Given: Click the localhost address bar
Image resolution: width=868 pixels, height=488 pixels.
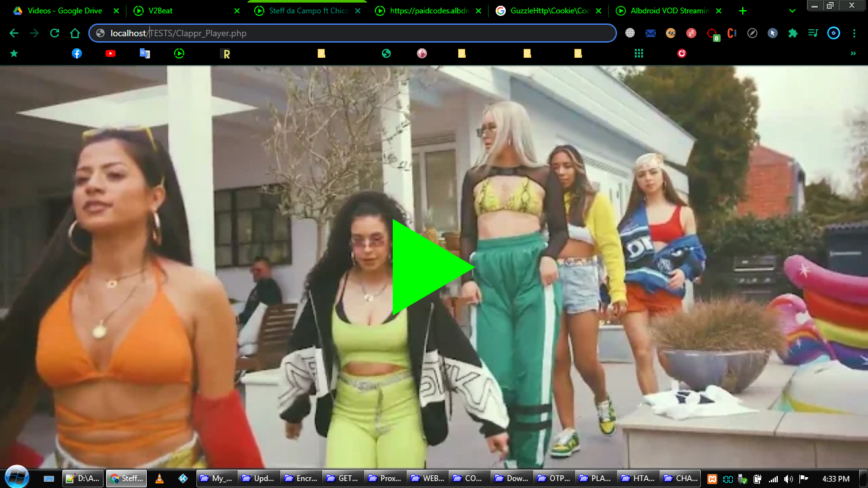Looking at the screenshot, I should pos(353,33).
